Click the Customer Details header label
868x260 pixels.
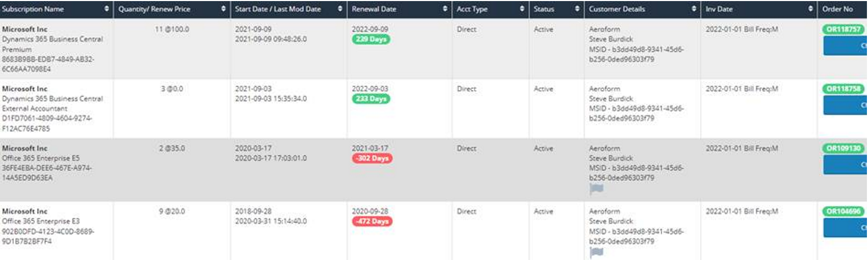click(x=617, y=9)
